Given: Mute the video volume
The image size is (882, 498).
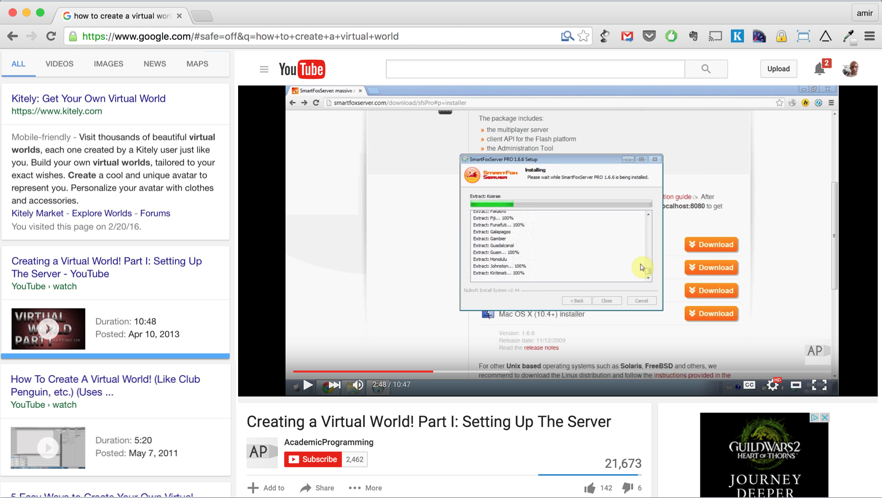Looking at the screenshot, I should click(357, 385).
